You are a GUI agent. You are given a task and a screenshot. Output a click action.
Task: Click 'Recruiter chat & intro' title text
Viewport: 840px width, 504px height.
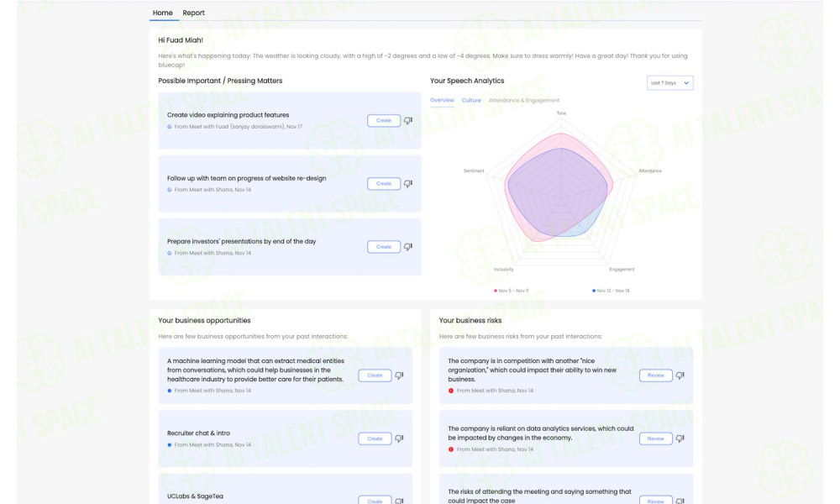tap(198, 433)
